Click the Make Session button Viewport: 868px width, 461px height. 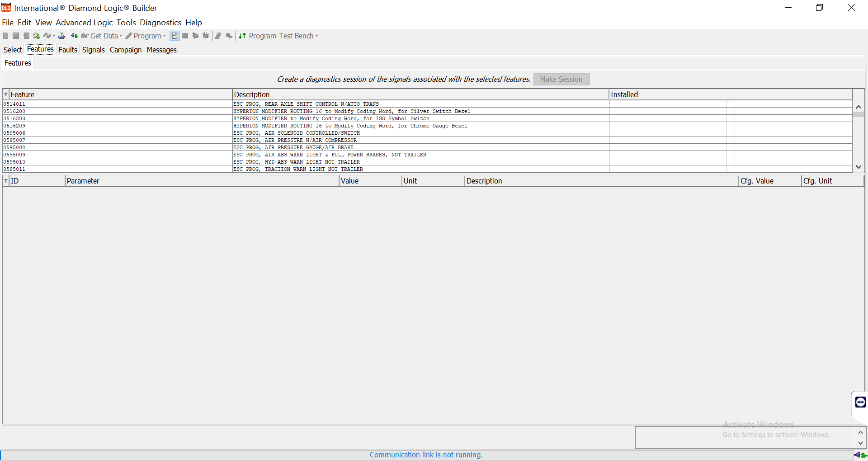coord(561,79)
